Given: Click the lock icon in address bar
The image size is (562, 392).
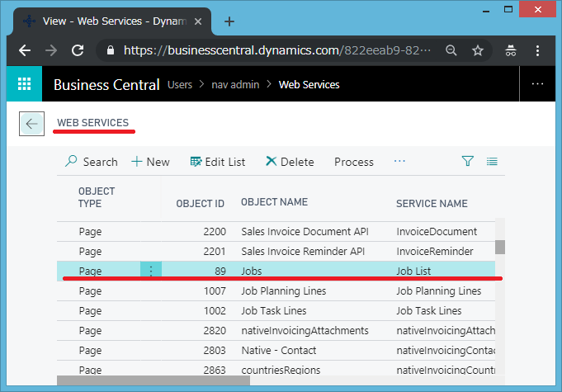Looking at the screenshot, I should click(x=111, y=50).
